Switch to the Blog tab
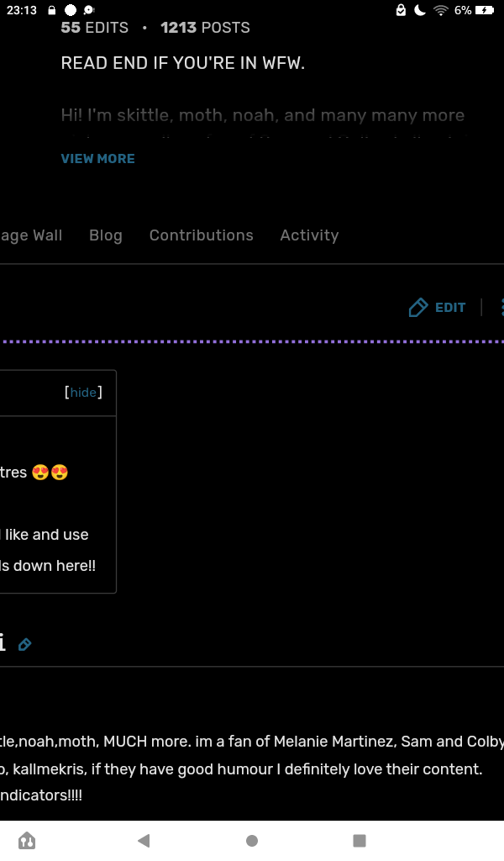The width and height of the screenshot is (504, 861). (x=105, y=235)
